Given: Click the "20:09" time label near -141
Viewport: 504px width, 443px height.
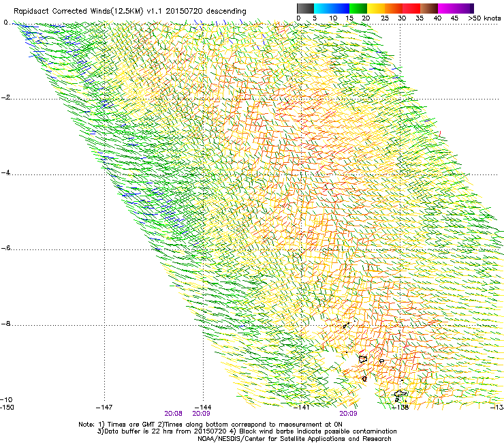Looking at the screenshot, I should 349,414.
